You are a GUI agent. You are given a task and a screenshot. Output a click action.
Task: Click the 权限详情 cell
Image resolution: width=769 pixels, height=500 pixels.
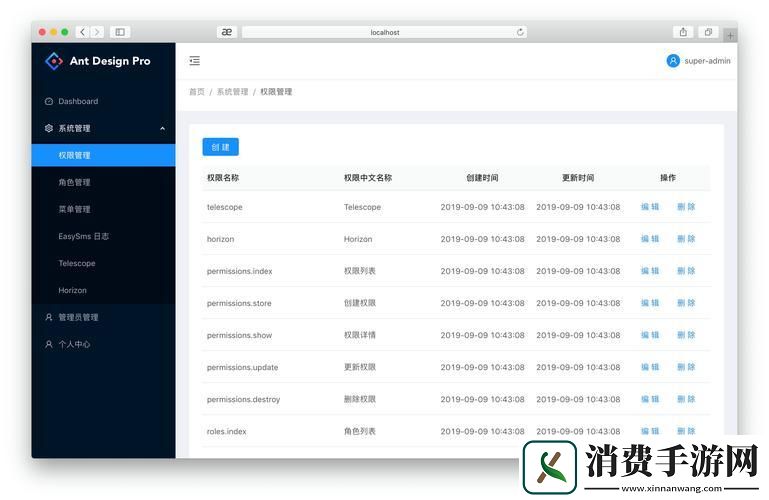pos(359,335)
